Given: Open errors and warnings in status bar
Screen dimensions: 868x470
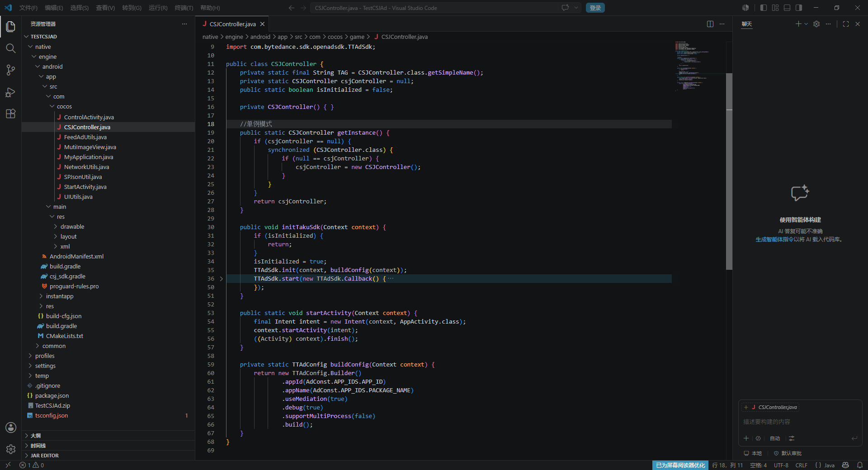Looking at the screenshot, I should [x=32, y=465].
